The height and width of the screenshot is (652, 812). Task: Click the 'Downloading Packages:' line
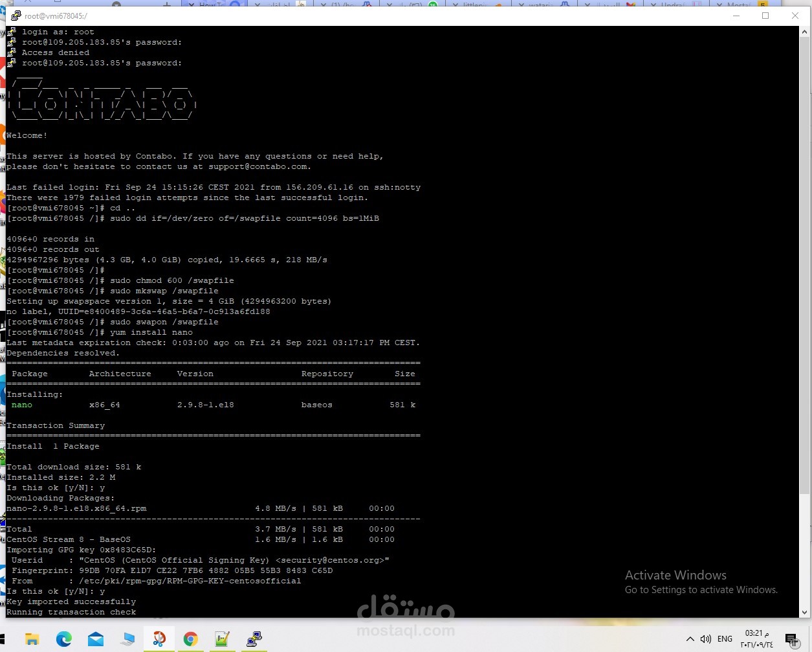[61, 498]
